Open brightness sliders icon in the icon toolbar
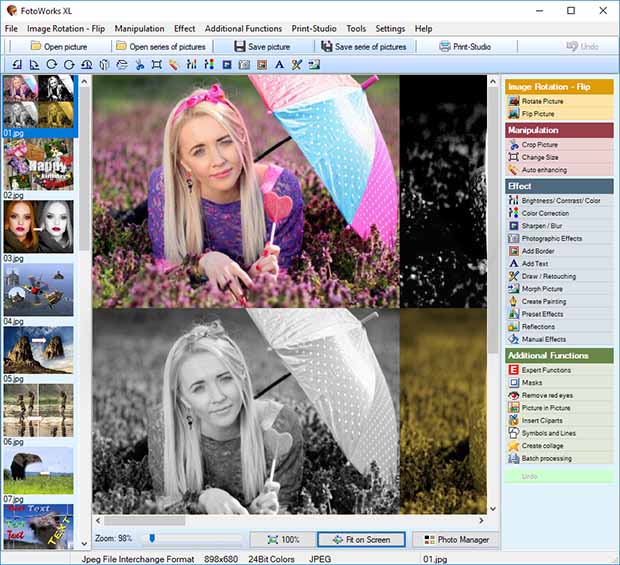 tap(191, 64)
